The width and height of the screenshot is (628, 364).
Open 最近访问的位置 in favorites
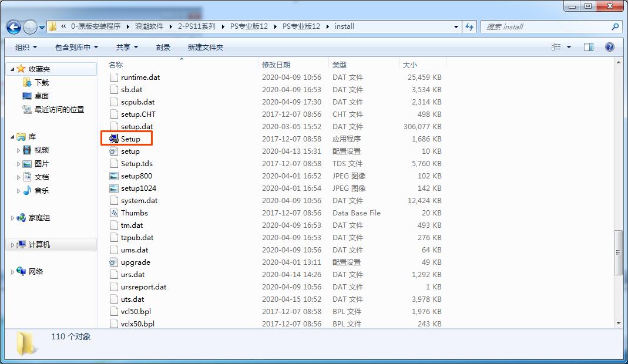tap(59, 109)
